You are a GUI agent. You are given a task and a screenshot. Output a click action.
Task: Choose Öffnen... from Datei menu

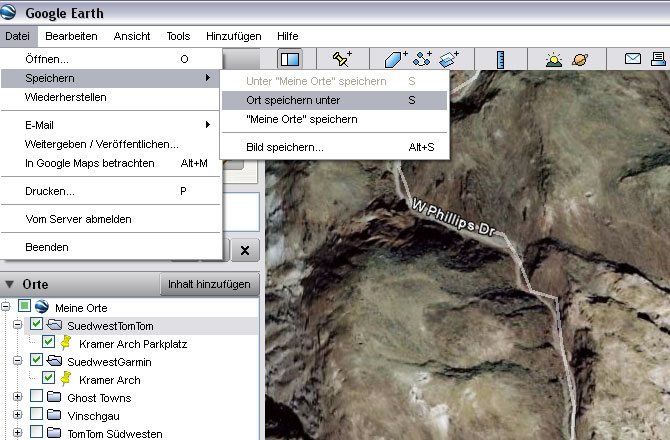(x=111, y=59)
